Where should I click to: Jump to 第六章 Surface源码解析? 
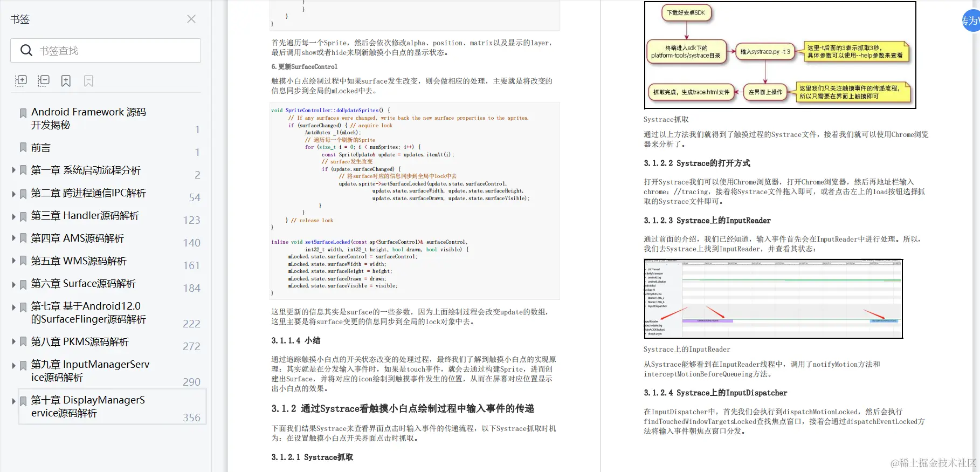tap(83, 283)
